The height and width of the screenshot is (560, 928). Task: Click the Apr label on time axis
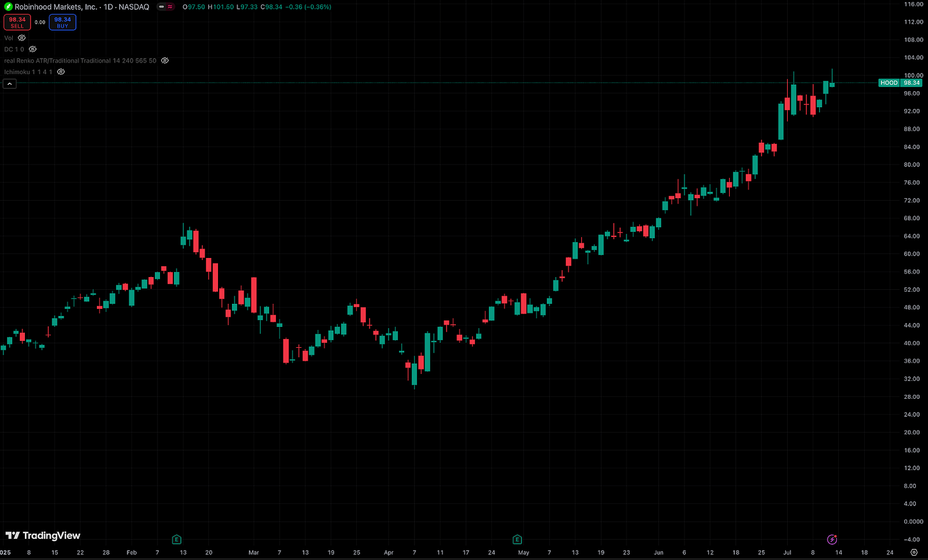(x=389, y=552)
